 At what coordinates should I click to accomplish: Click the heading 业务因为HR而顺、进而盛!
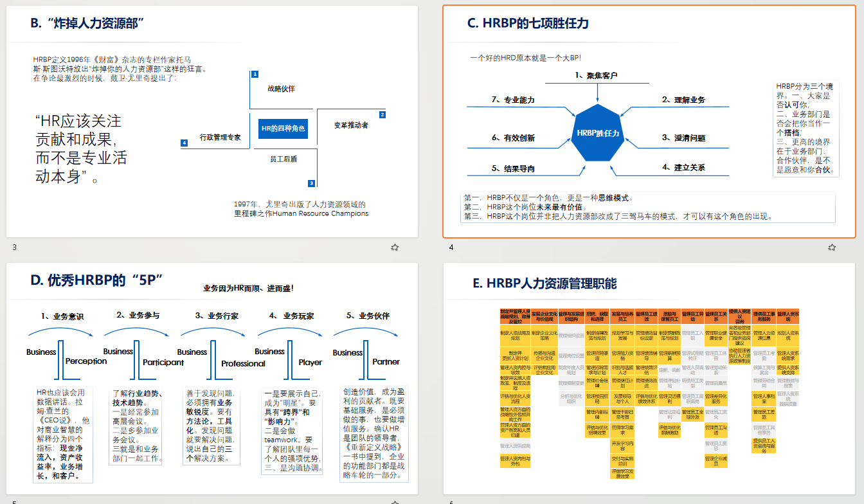[x=248, y=289]
